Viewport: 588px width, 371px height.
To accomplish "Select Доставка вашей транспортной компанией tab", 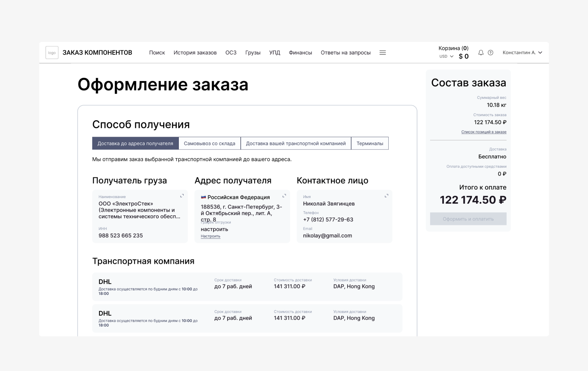I will [x=296, y=143].
